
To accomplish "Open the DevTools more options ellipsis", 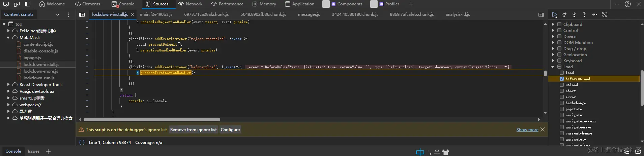I will (x=617, y=4).
